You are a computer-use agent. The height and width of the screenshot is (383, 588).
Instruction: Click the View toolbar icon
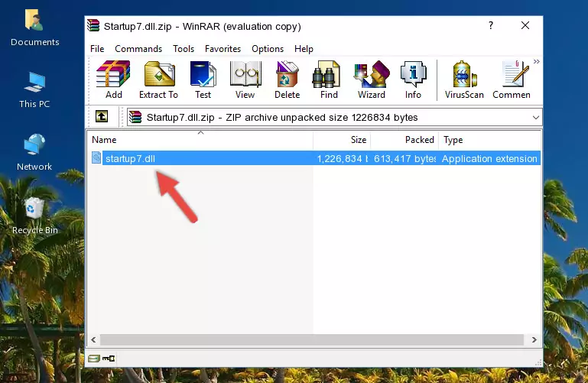coord(245,80)
